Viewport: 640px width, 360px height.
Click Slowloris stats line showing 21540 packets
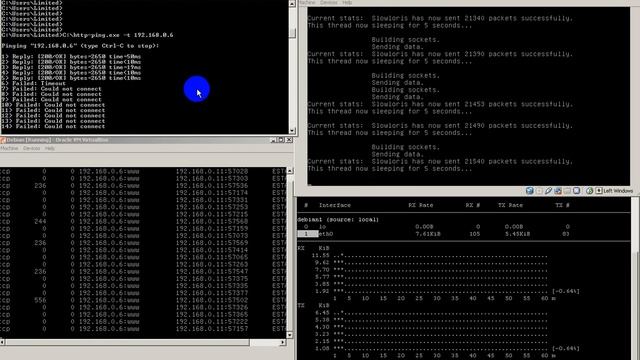click(x=440, y=161)
